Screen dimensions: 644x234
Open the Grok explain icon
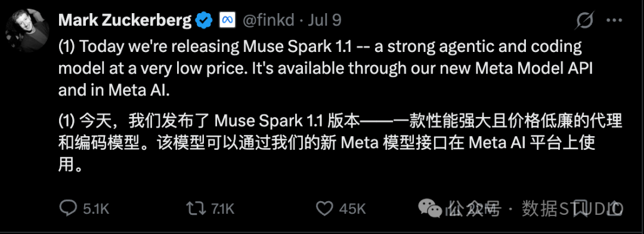586,20
